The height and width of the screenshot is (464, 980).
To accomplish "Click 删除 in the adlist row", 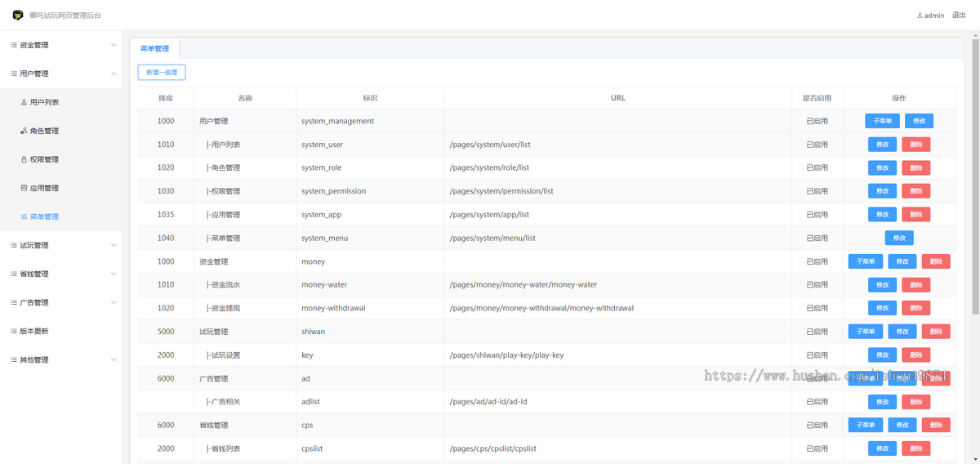I will [x=915, y=402].
